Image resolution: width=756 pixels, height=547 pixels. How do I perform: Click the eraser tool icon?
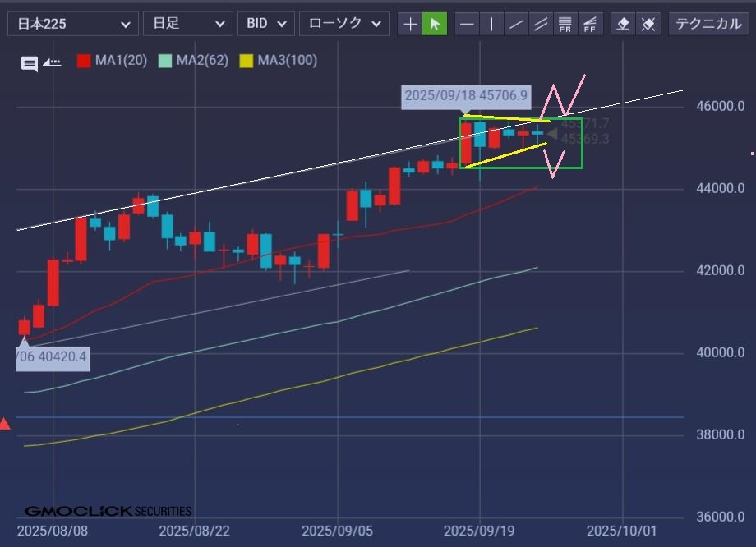tap(624, 24)
